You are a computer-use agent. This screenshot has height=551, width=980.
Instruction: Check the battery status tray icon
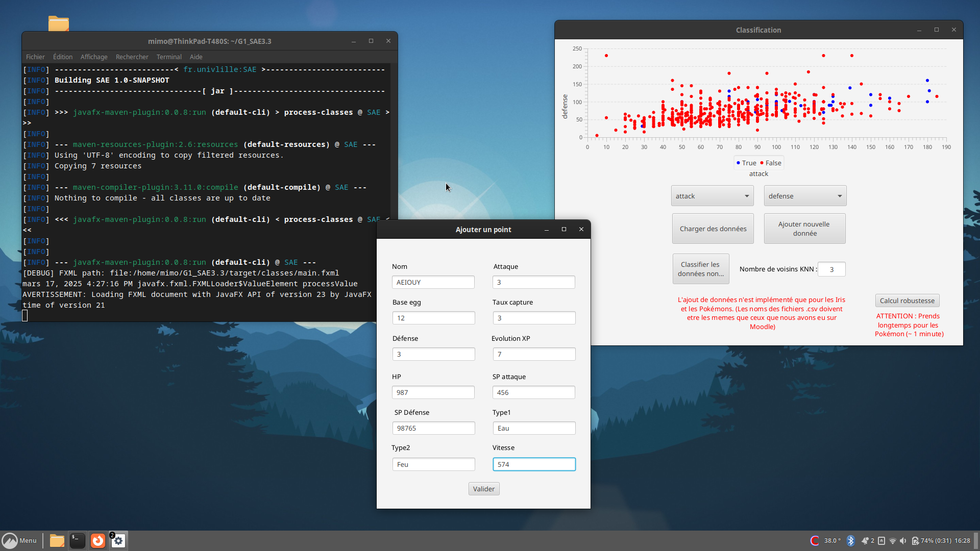pos(915,541)
